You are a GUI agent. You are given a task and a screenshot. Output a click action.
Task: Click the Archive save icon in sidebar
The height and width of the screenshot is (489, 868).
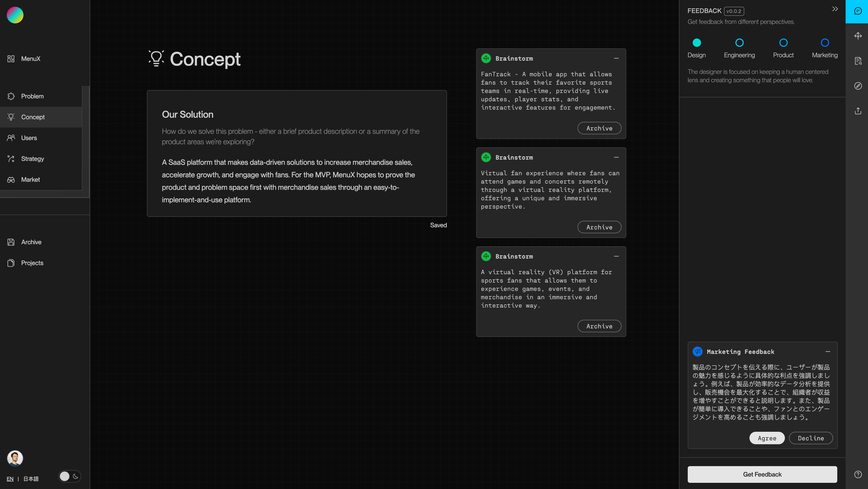click(11, 242)
